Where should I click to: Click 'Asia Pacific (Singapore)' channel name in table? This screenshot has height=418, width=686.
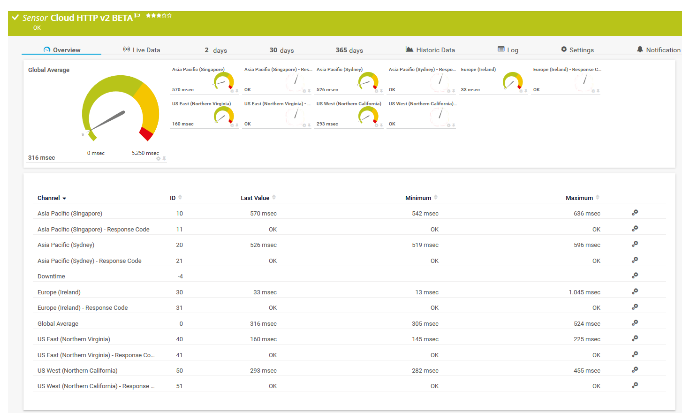pos(70,214)
